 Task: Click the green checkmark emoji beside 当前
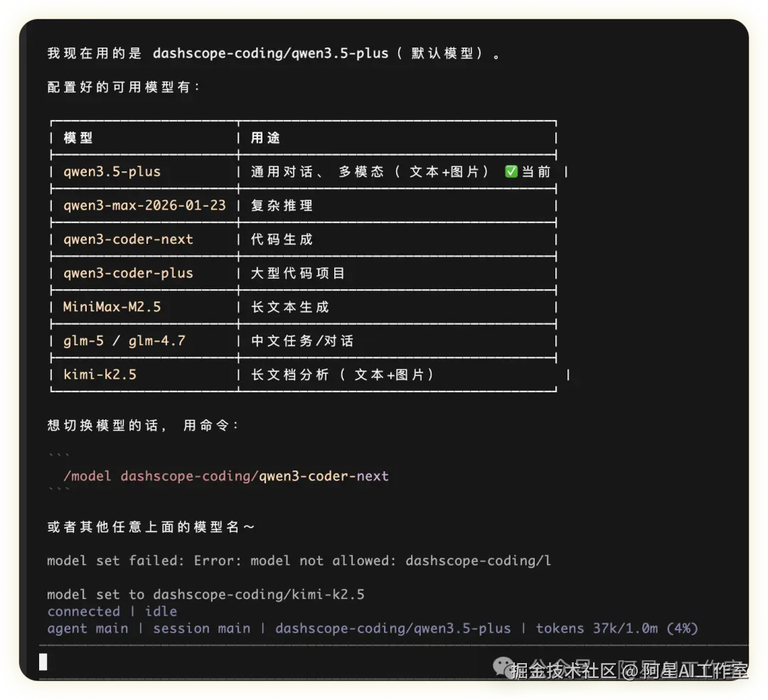pyautogui.click(x=511, y=171)
